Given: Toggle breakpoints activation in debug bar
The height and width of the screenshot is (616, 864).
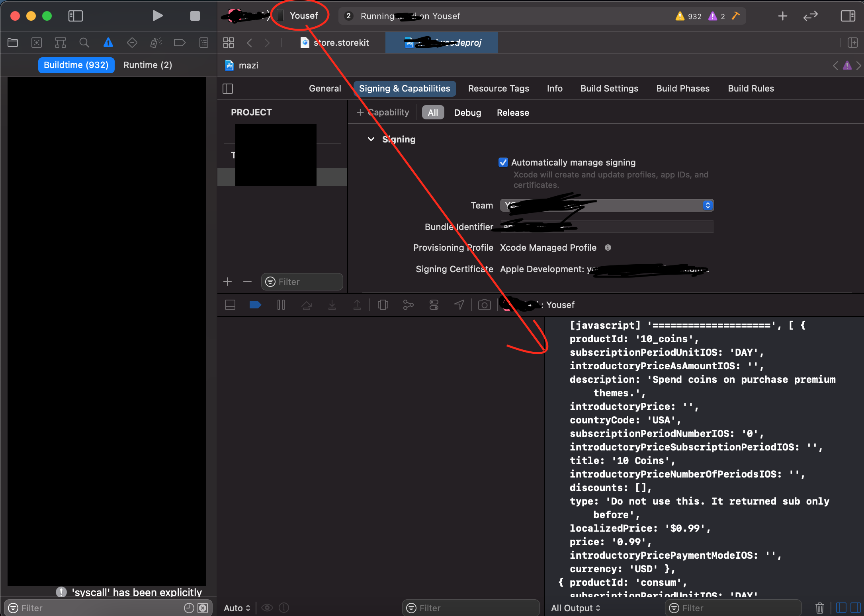Looking at the screenshot, I should click(255, 305).
